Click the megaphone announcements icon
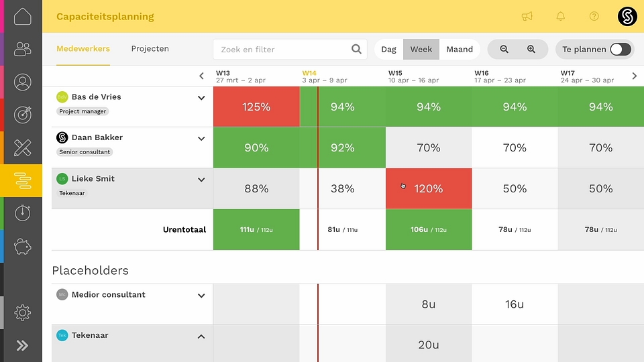The image size is (644, 362). 527,16
